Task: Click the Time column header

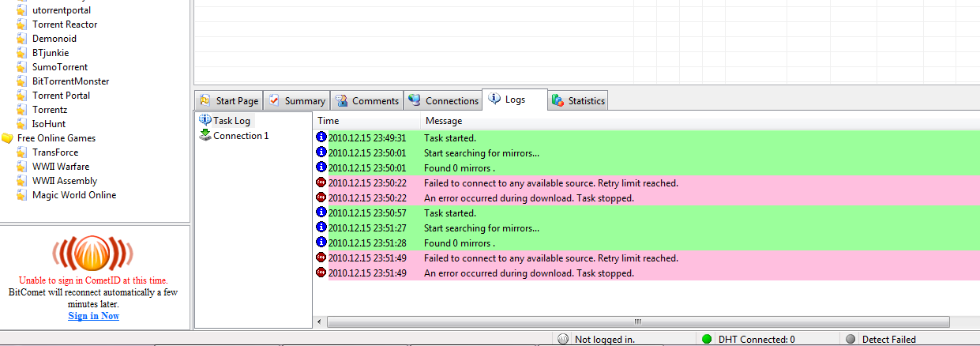Action: [x=329, y=121]
